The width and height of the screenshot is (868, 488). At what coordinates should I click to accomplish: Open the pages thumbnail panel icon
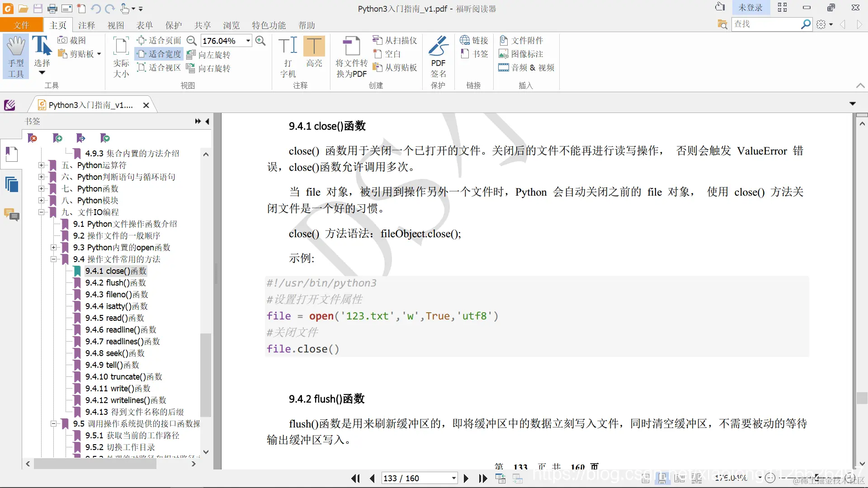click(x=11, y=184)
